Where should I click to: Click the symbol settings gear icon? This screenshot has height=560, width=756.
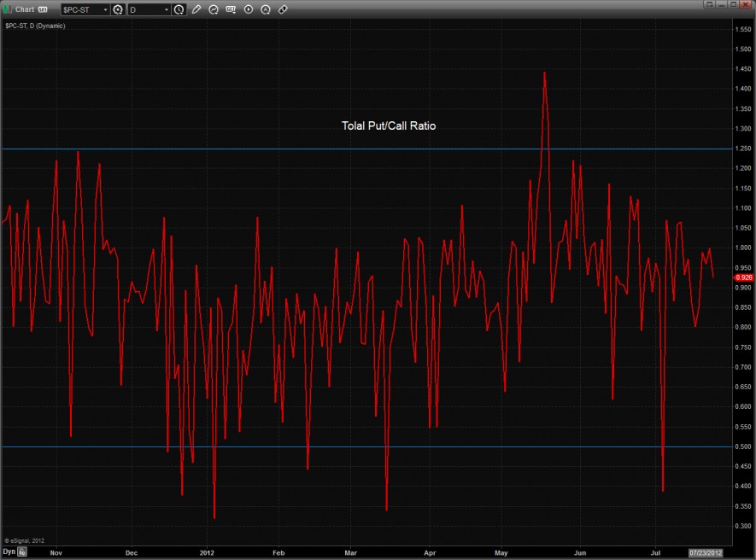pyautogui.click(x=118, y=9)
